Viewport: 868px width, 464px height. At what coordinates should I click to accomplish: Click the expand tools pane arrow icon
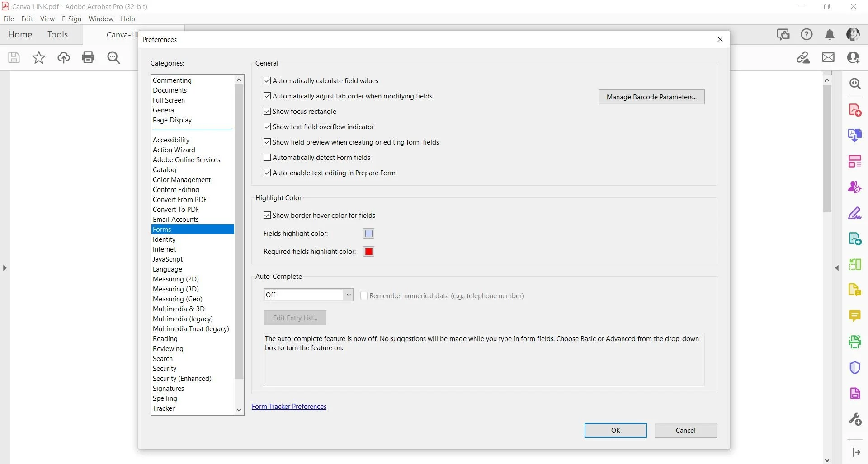pyautogui.click(x=856, y=452)
